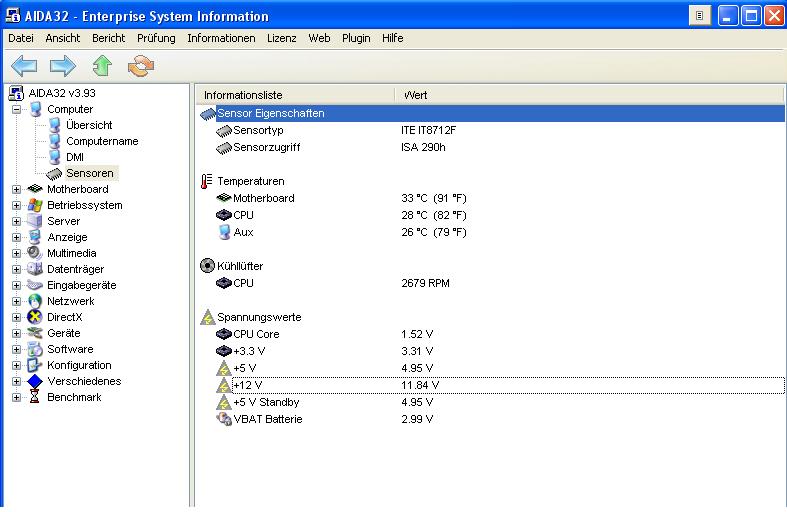This screenshot has width=787, height=512.
Task: Maximize the AIDA32 window
Action: coord(751,16)
